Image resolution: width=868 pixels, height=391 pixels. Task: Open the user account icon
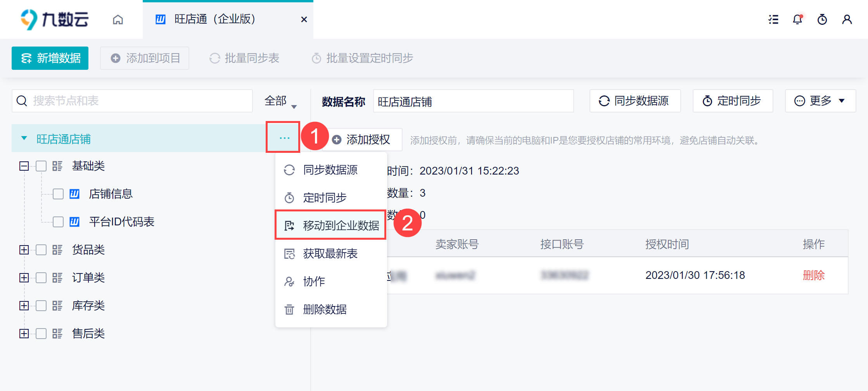pyautogui.click(x=847, y=19)
